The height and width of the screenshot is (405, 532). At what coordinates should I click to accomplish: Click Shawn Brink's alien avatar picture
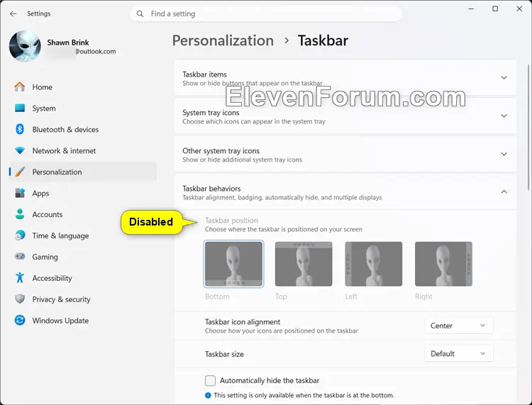point(25,46)
